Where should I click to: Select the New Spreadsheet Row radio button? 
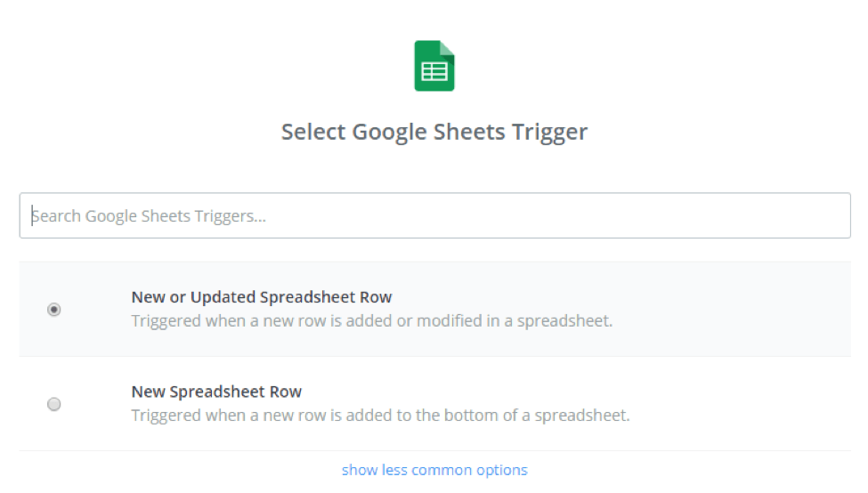point(53,404)
